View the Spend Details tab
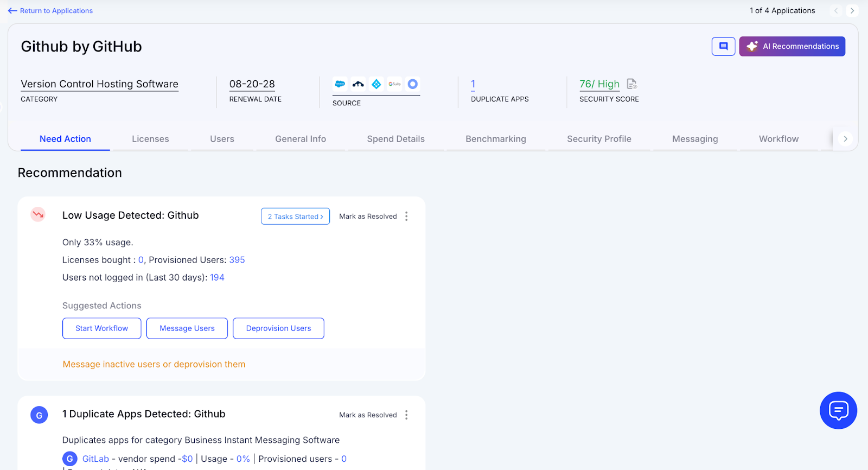The height and width of the screenshot is (470, 868). click(396, 139)
